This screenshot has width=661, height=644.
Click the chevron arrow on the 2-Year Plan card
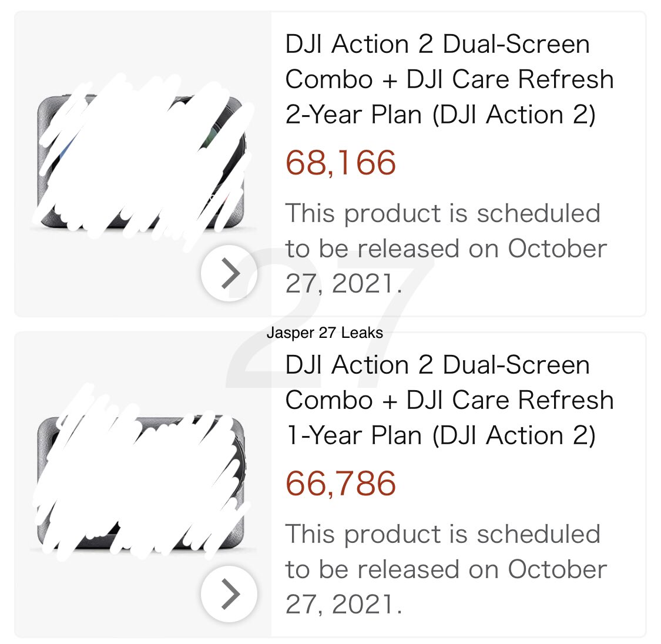[229, 273]
